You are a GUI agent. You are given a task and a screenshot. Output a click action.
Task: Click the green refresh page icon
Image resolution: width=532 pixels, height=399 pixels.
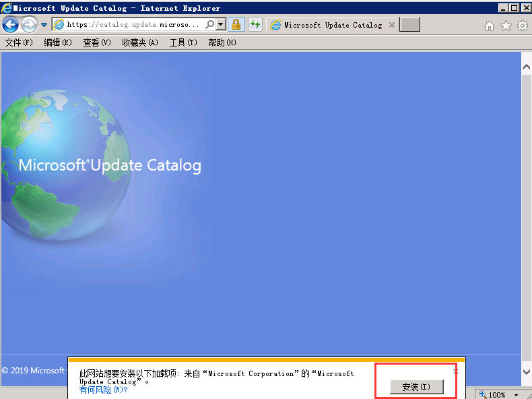(x=255, y=25)
